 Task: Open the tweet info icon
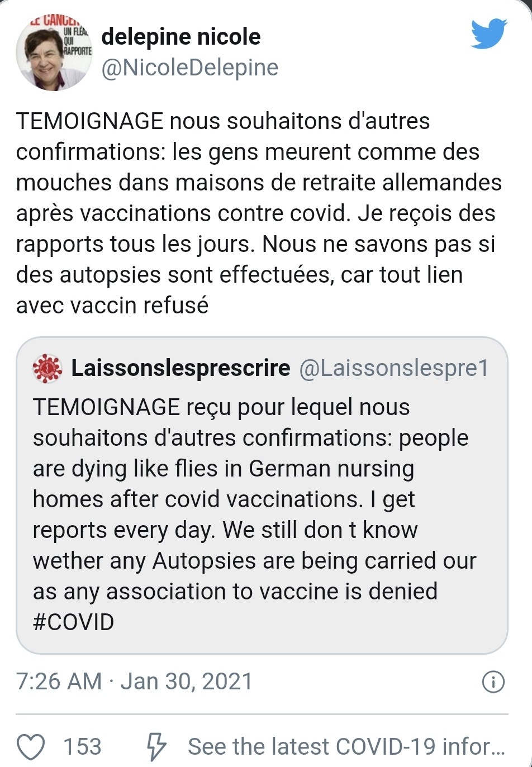pos(493,682)
